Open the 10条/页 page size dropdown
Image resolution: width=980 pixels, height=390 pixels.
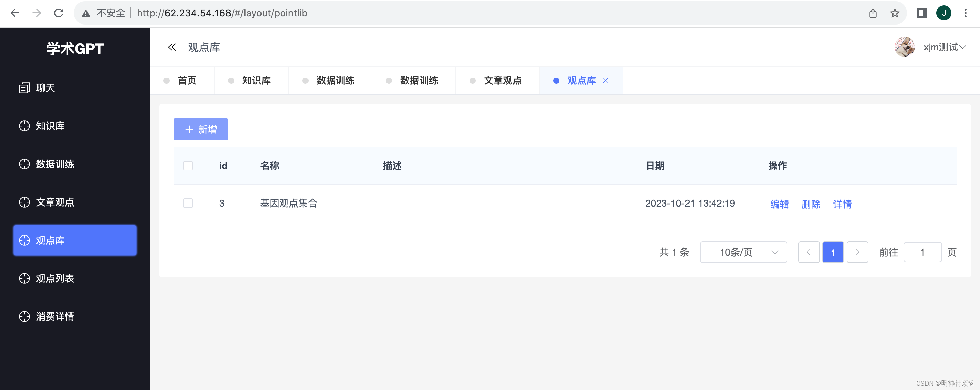click(x=743, y=252)
